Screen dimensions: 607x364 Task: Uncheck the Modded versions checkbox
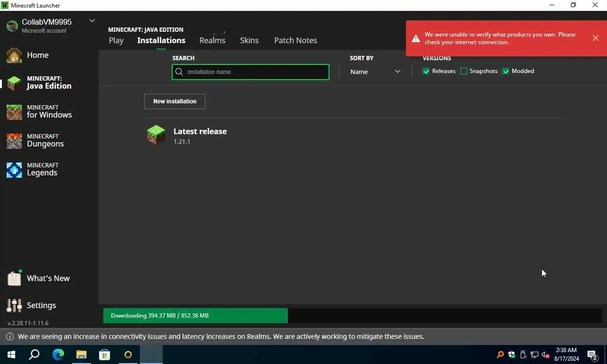(x=506, y=71)
